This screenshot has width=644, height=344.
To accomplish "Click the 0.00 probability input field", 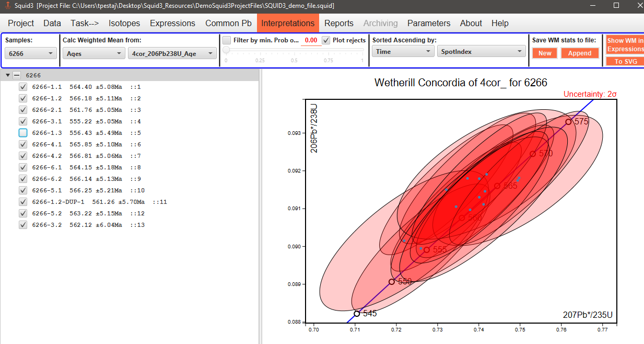I will [312, 40].
